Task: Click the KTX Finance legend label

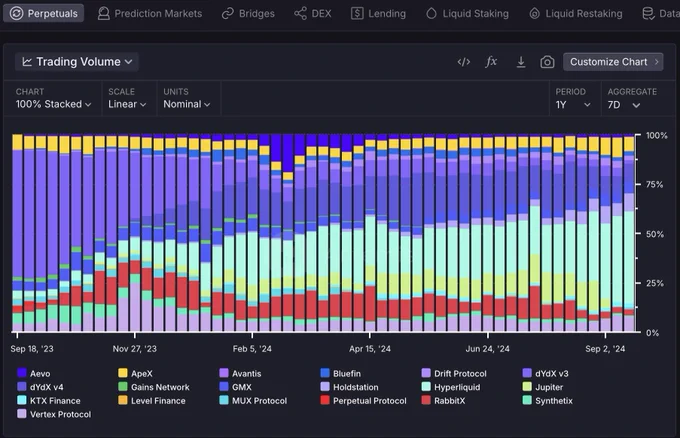Action: point(55,401)
